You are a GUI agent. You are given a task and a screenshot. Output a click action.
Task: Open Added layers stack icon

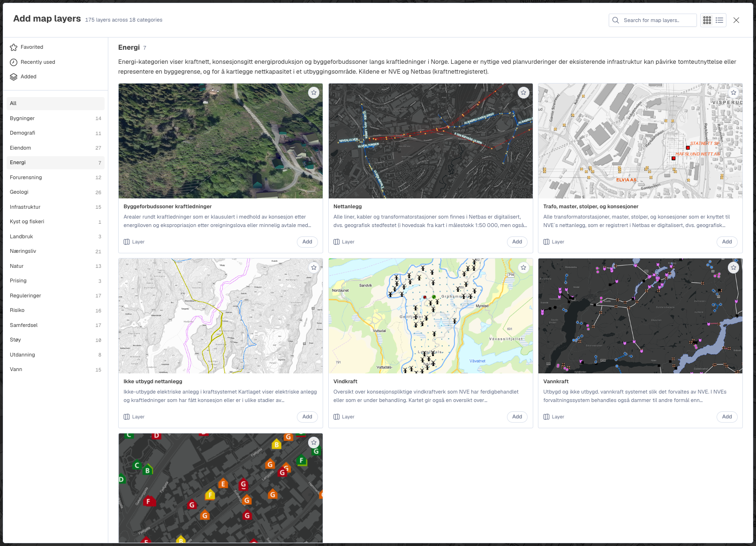coord(14,77)
